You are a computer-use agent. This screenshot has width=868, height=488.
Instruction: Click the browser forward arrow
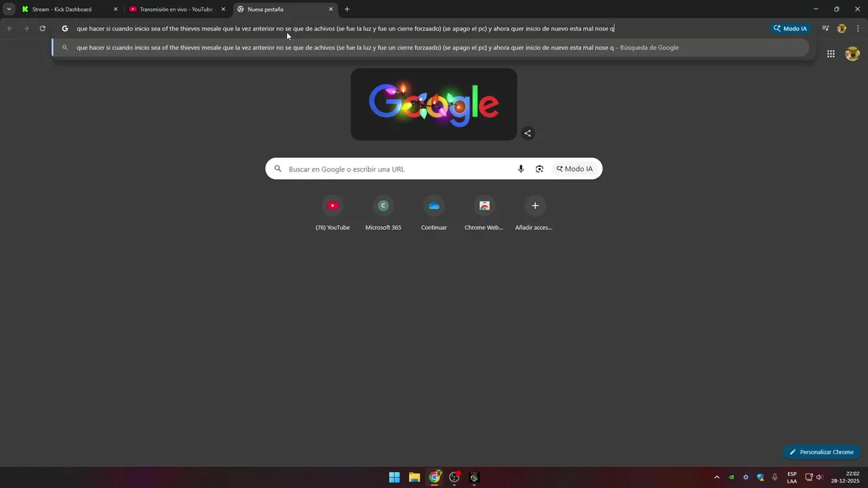(26, 28)
